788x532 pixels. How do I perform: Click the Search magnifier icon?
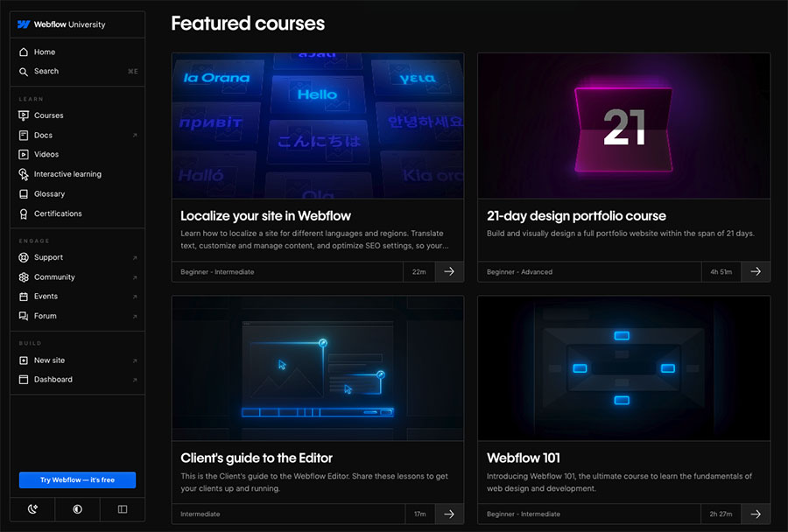pyautogui.click(x=24, y=72)
